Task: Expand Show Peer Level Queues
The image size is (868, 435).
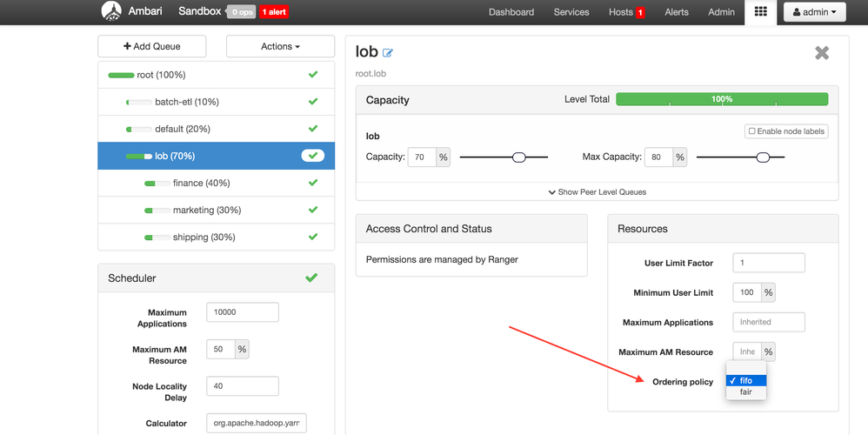Action: click(x=598, y=192)
